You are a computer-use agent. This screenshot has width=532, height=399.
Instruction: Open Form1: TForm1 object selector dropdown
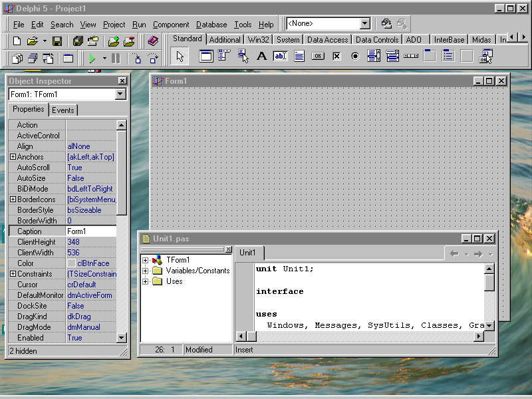click(x=120, y=94)
